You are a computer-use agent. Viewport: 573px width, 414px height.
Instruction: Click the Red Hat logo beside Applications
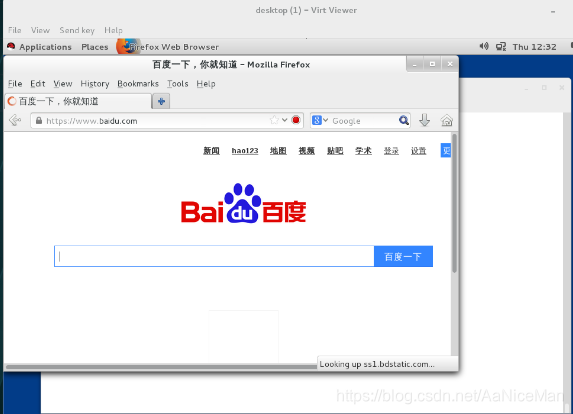pyautogui.click(x=11, y=46)
